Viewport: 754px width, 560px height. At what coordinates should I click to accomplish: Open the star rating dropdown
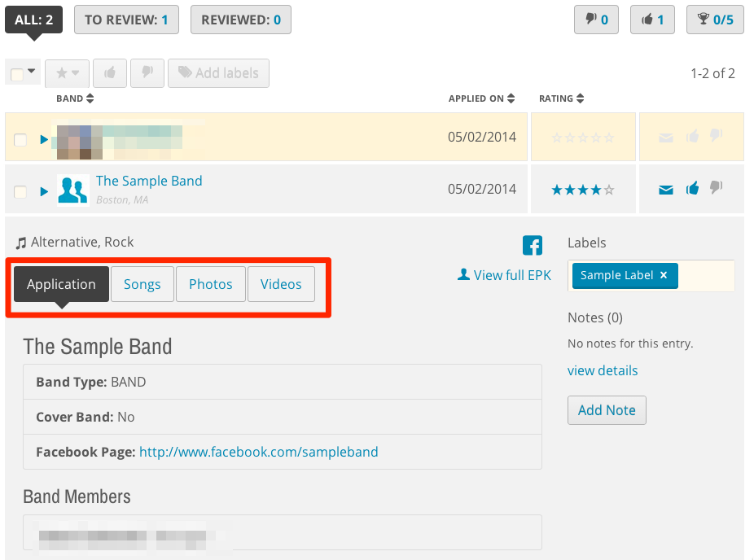click(x=67, y=73)
